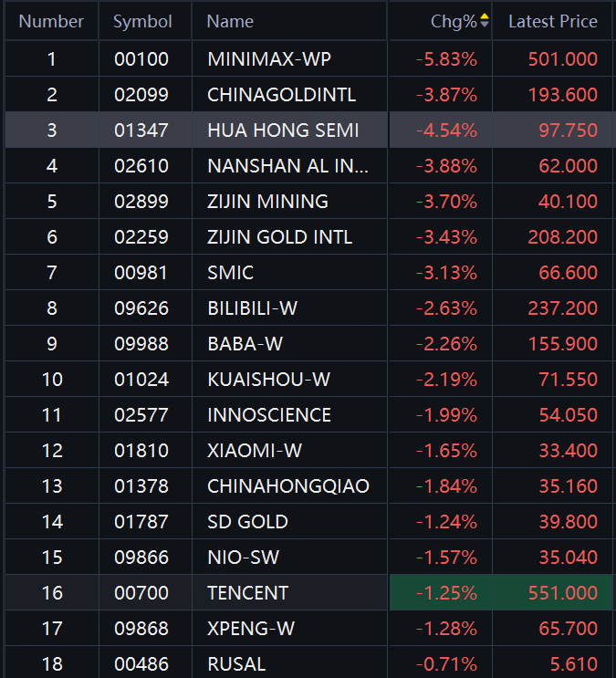Click the Number column header
This screenshot has width=616, height=678.
point(51,21)
